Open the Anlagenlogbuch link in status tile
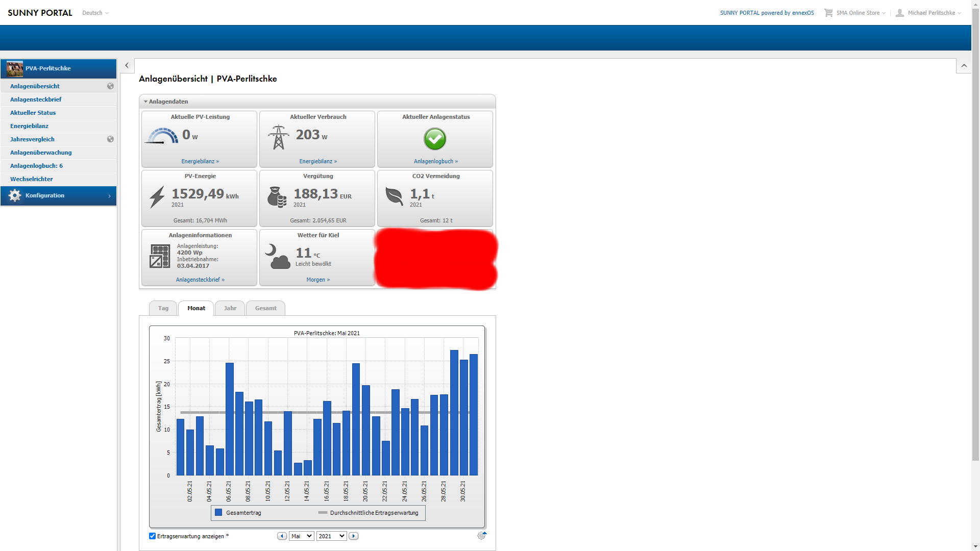Screen dimensions: 980x551 point(435,161)
